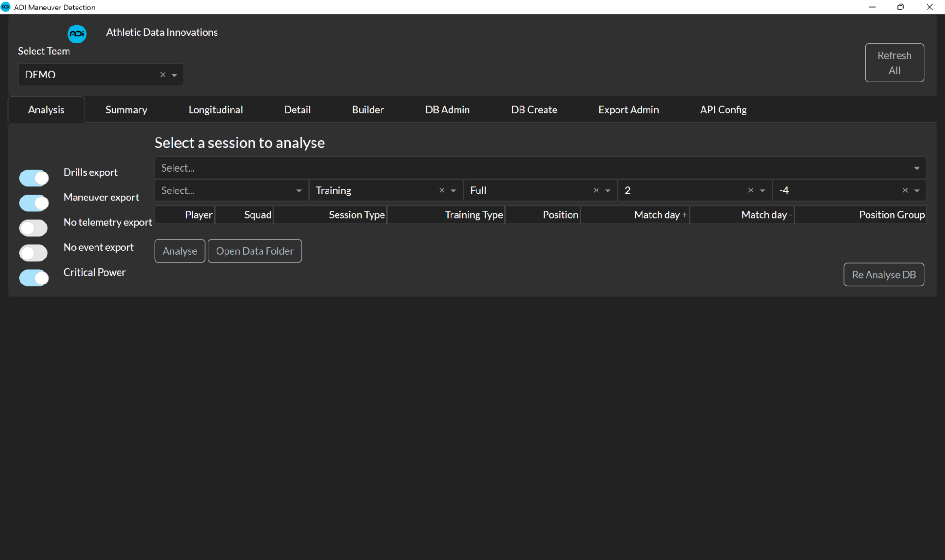Expand the session Select dropdown
Screen dimensions: 945x560
pos(917,168)
